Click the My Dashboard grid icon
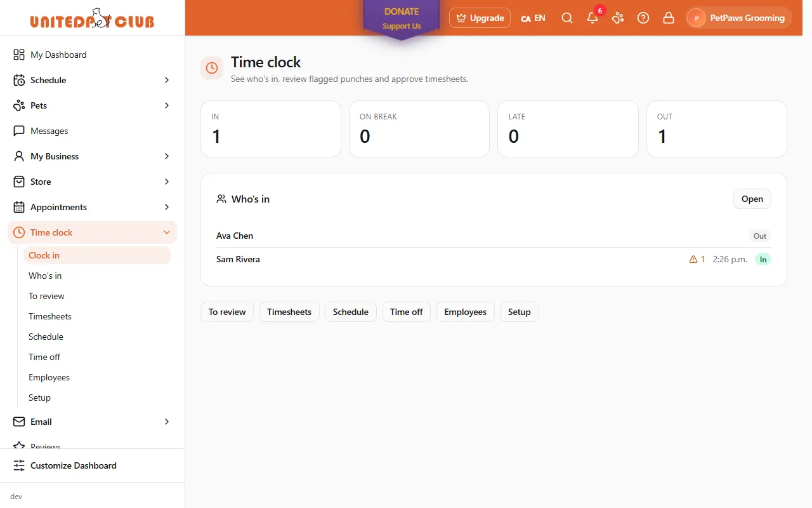The image size is (812, 508). click(x=19, y=55)
